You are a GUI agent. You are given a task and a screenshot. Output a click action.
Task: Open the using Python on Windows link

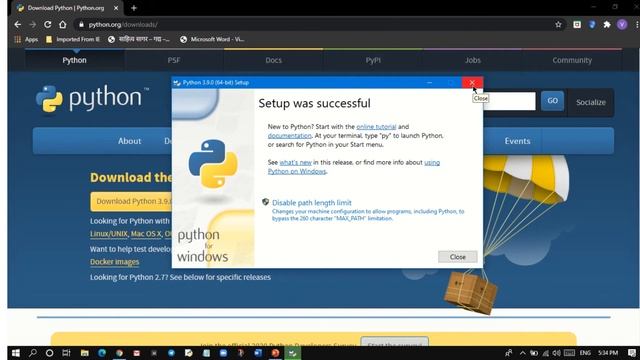click(x=353, y=167)
